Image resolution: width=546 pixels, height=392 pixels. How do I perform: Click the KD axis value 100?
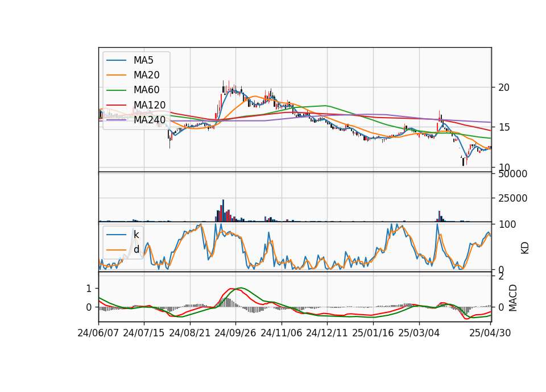click(x=507, y=224)
